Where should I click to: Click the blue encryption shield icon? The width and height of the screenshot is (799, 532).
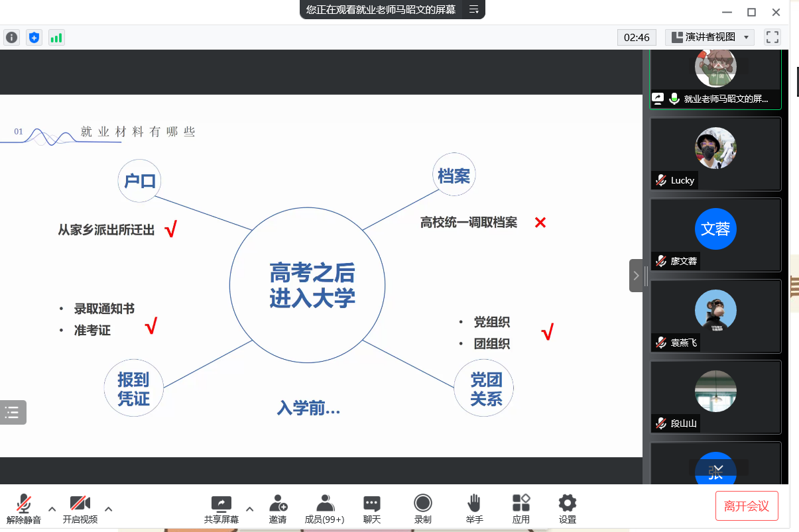click(34, 38)
